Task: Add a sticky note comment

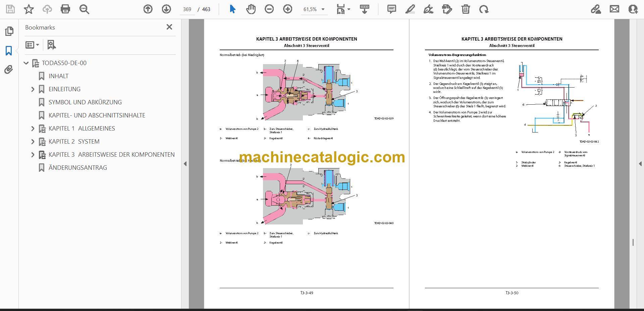Action: (391, 9)
